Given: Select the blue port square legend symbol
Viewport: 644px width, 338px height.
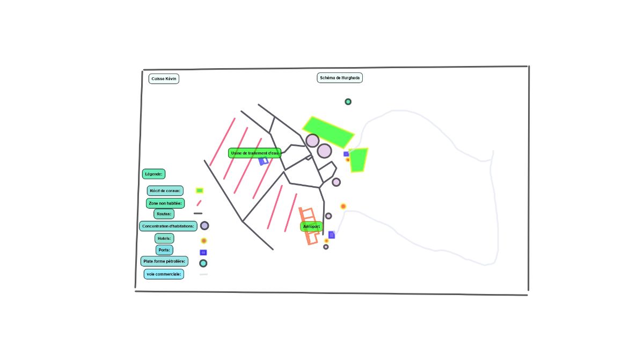Looking at the screenshot, I should click(203, 253).
